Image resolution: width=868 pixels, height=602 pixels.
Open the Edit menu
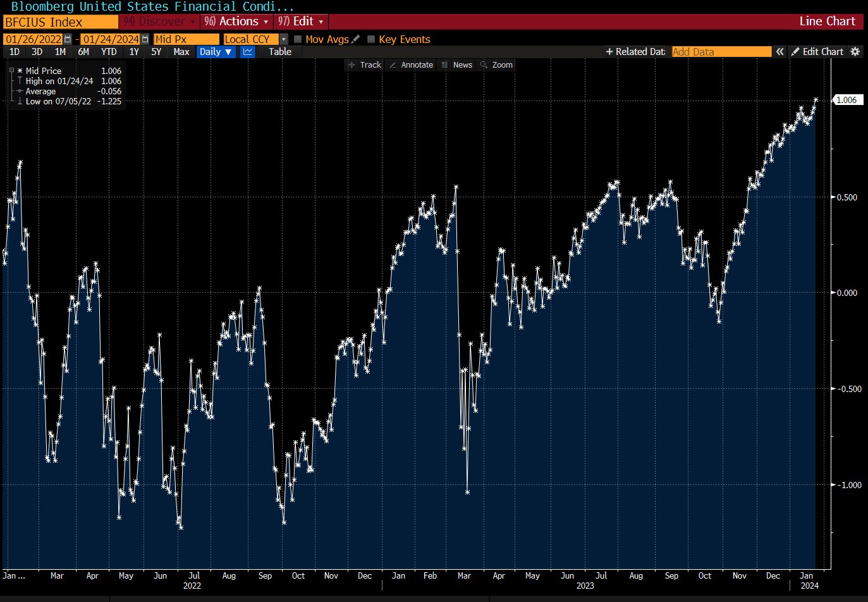(x=301, y=21)
